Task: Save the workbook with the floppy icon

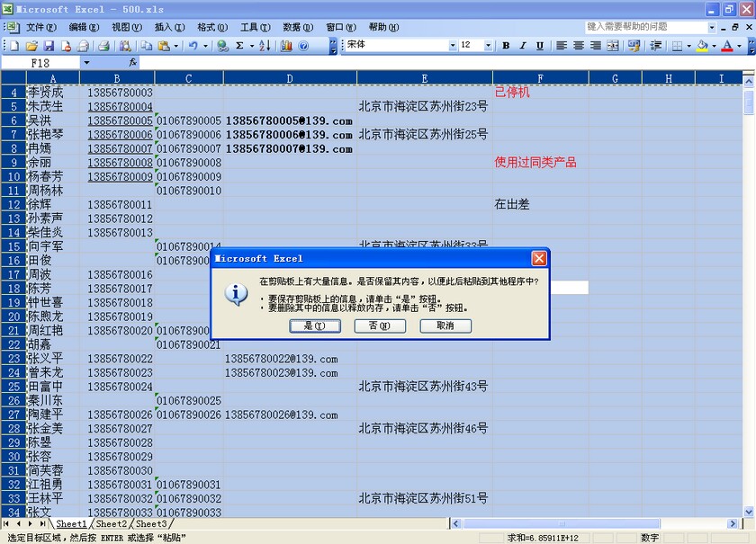Action: [x=49, y=46]
